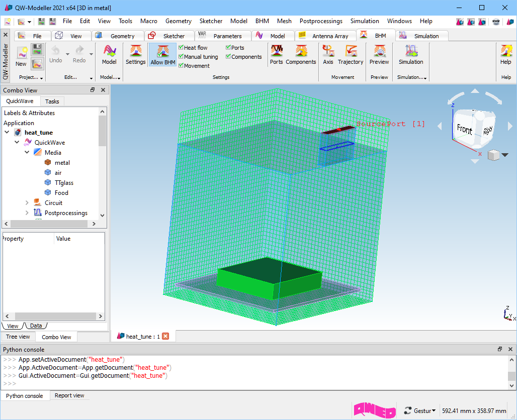Click the New project icon in the ribbon
Image resolution: width=517 pixels, height=420 pixels.
[21, 56]
